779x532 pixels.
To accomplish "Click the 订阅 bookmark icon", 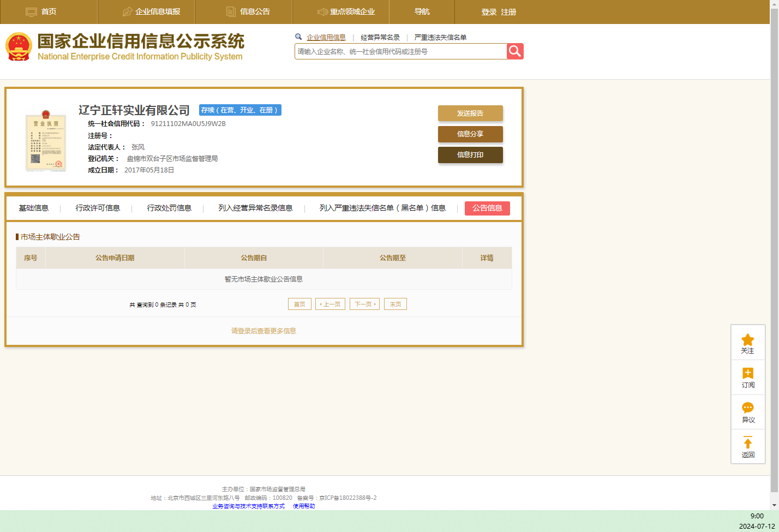I will [748, 373].
